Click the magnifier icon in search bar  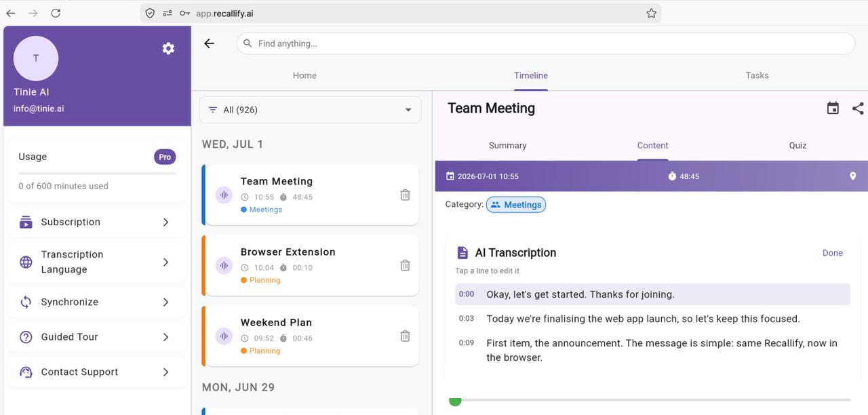(x=248, y=43)
